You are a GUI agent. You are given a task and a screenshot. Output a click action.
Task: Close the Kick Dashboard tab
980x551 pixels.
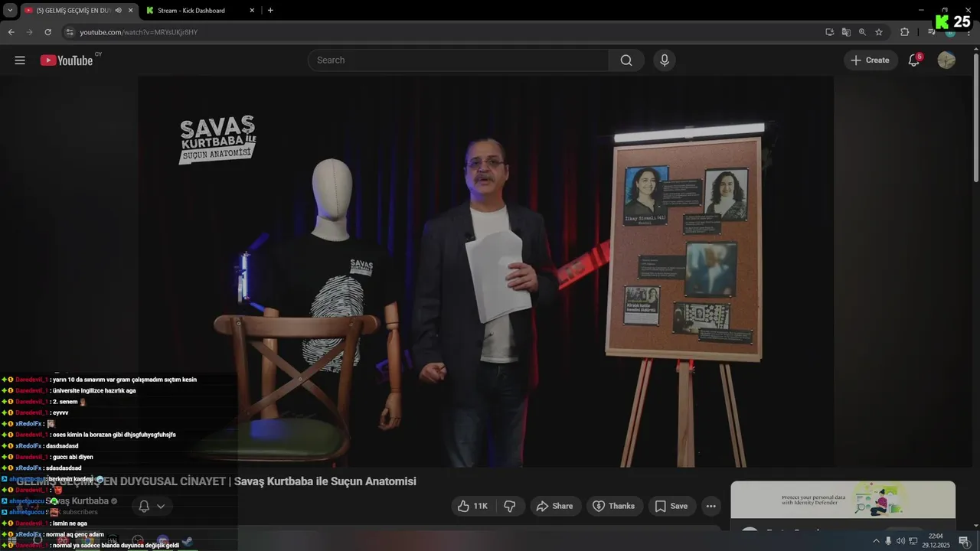click(x=252, y=11)
